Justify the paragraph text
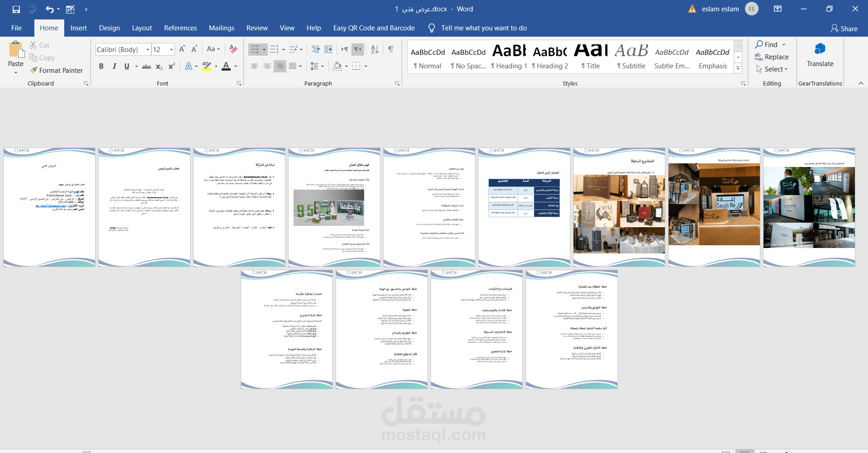 (x=293, y=67)
